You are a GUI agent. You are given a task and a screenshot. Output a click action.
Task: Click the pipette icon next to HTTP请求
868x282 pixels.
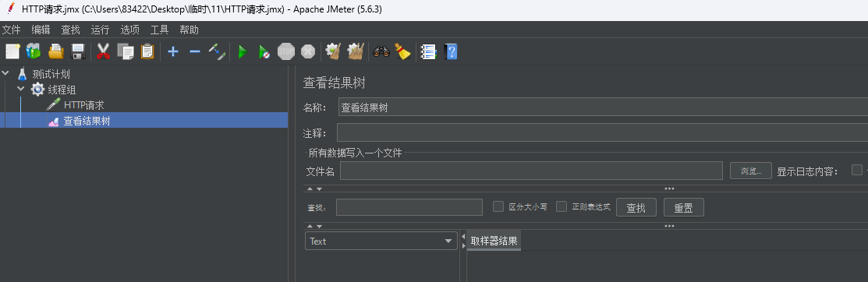(53, 105)
